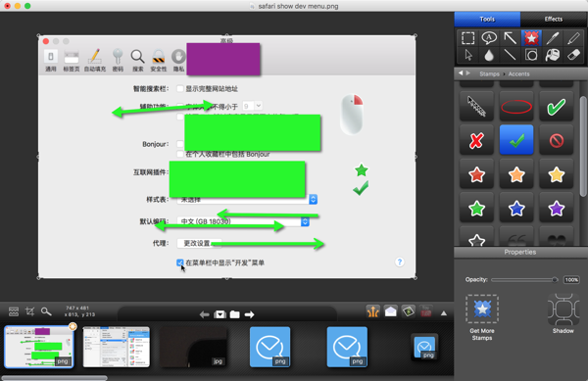Pick the red star stamp
This screenshot has width=588, height=381.
(x=476, y=174)
